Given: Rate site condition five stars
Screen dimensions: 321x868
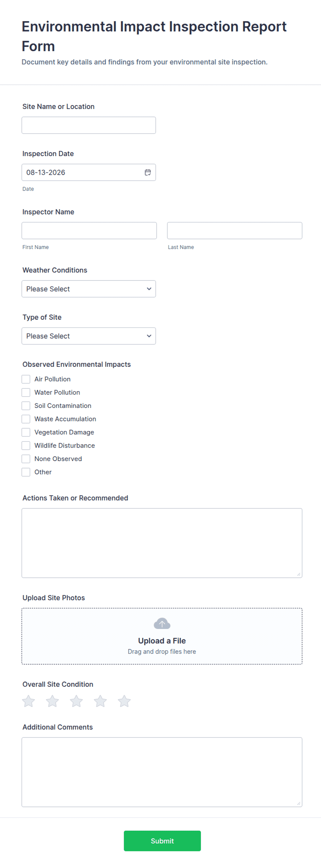Looking at the screenshot, I should click(124, 701).
